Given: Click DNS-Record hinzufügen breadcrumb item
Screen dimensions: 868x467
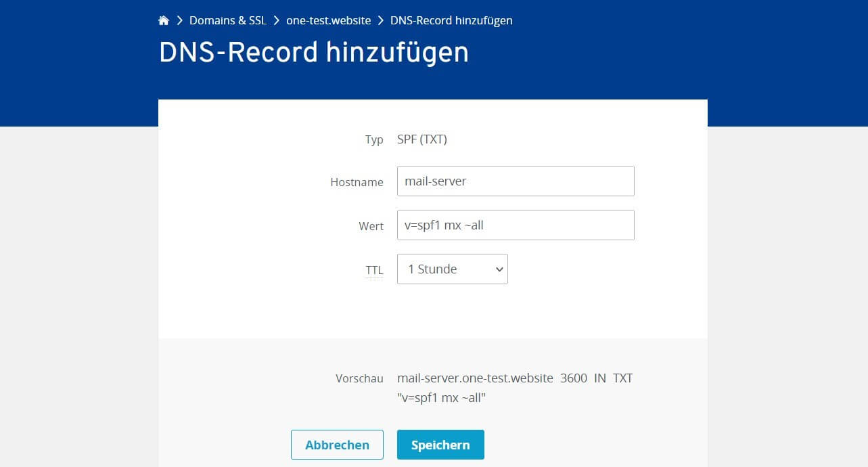Looking at the screenshot, I should 451,20.
